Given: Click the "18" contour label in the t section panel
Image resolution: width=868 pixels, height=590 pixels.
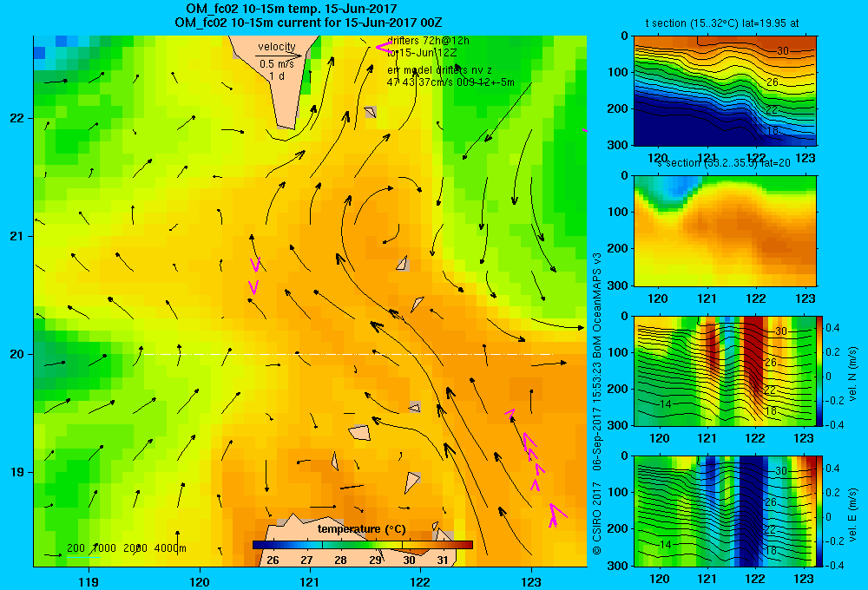Looking at the screenshot, I should (772, 131).
